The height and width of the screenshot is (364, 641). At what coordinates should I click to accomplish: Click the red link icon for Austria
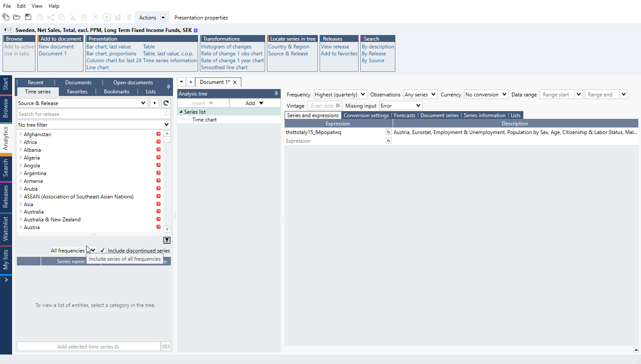158,227
